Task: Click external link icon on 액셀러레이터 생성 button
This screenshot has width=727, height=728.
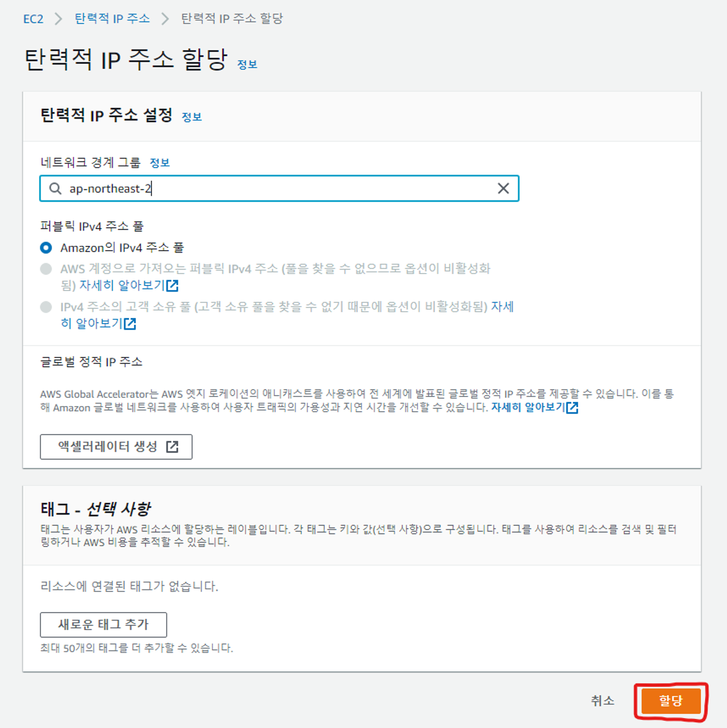Action: click(172, 447)
